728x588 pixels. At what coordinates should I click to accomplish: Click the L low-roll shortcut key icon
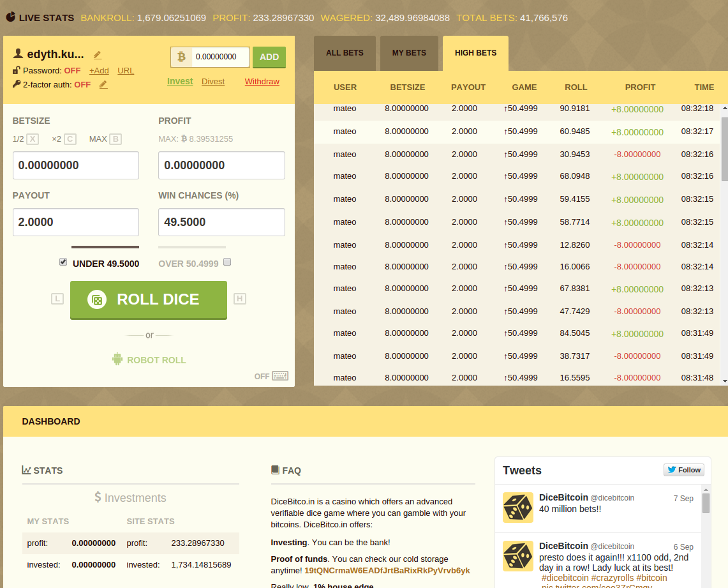[57, 299]
